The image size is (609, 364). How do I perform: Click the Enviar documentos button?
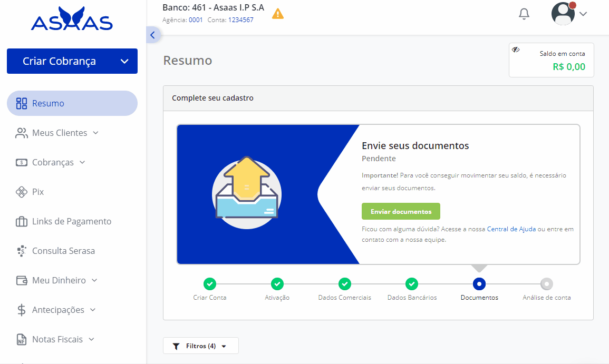coord(401,211)
